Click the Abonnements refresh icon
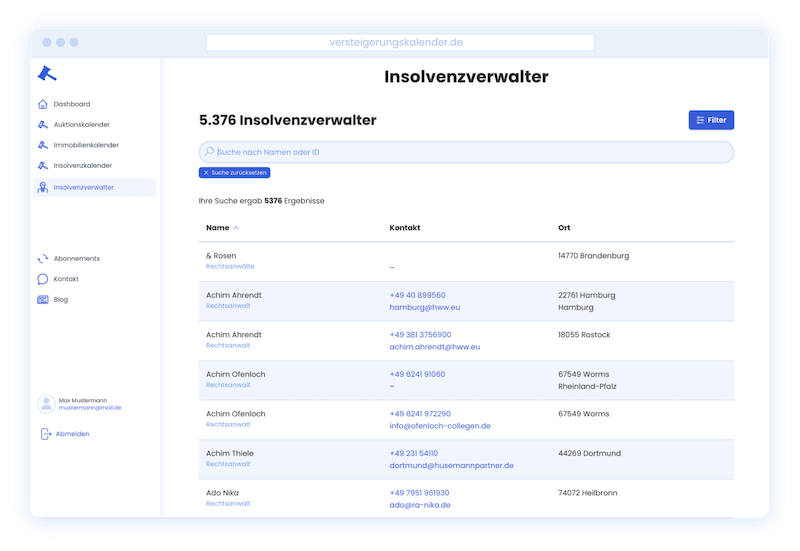 [42, 259]
